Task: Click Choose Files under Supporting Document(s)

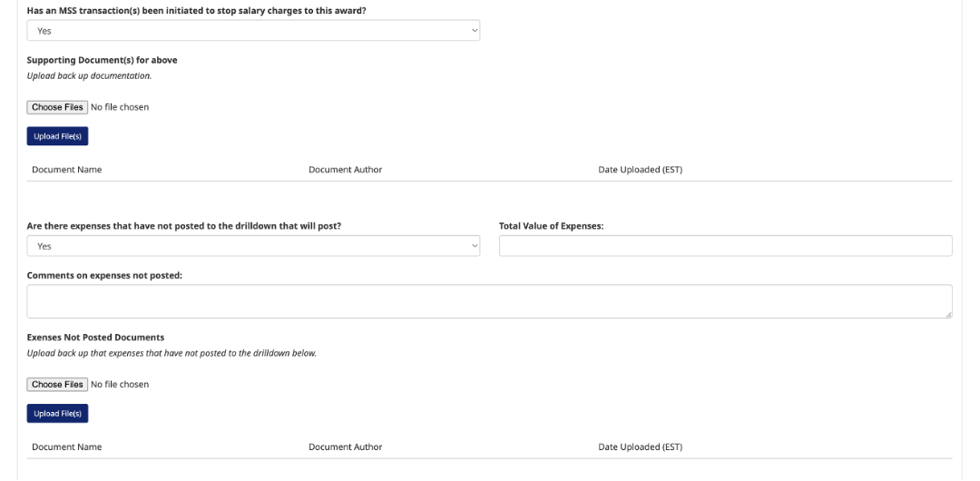Action: pyautogui.click(x=57, y=107)
